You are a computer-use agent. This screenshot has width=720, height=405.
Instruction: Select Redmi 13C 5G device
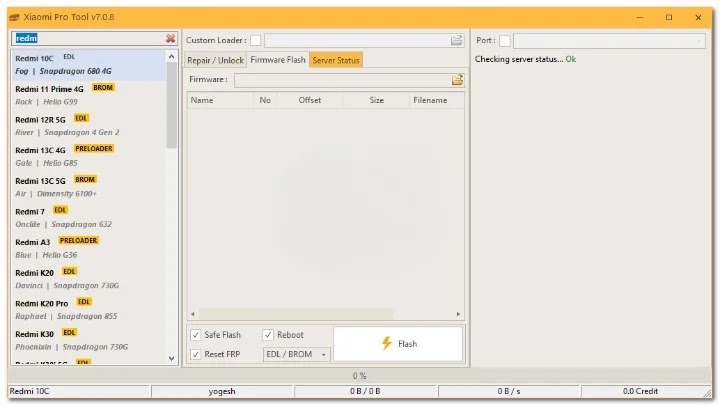tap(89, 187)
